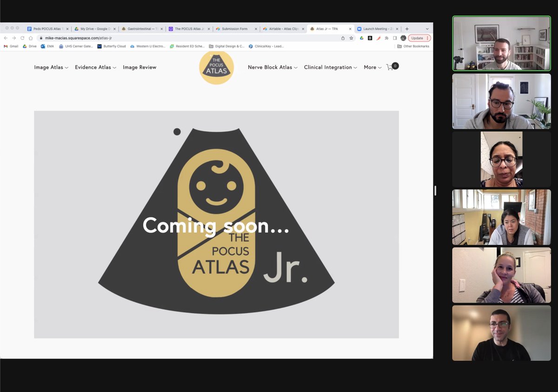Click the red pen extension icon
558x392 pixels.
coord(379,38)
